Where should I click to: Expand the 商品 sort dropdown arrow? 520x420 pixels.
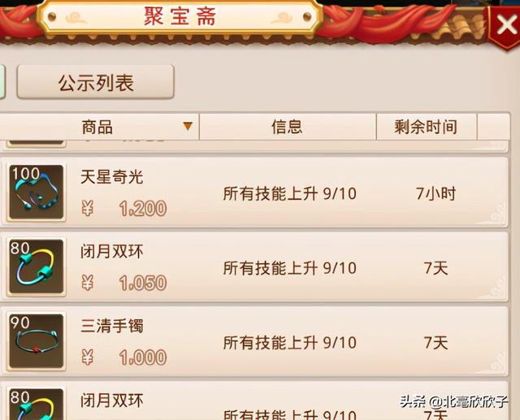tap(188, 126)
